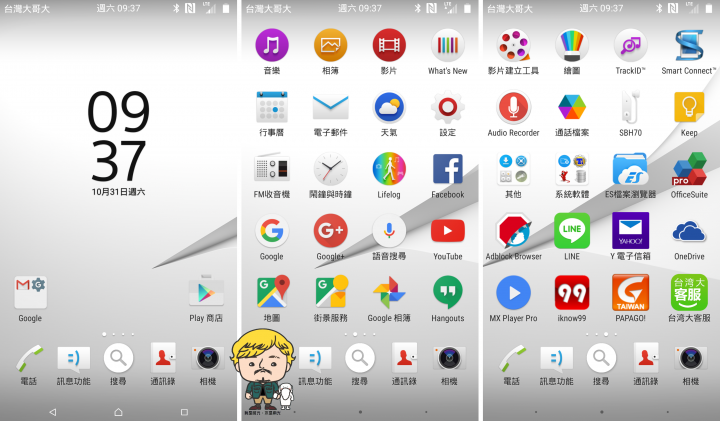Image resolution: width=720 pixels, height=421 pixels.
Task: Launch MX Player Pro
Action: (x=513, y=292)
